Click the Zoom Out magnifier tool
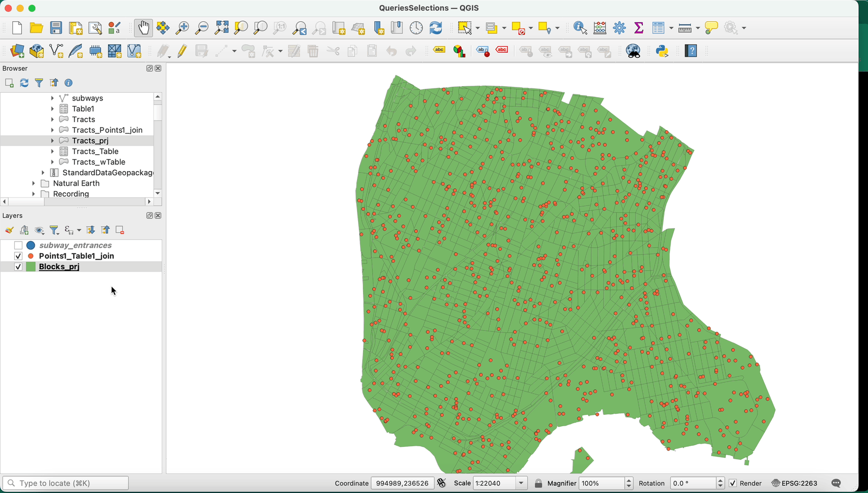 tap(202, 28)
